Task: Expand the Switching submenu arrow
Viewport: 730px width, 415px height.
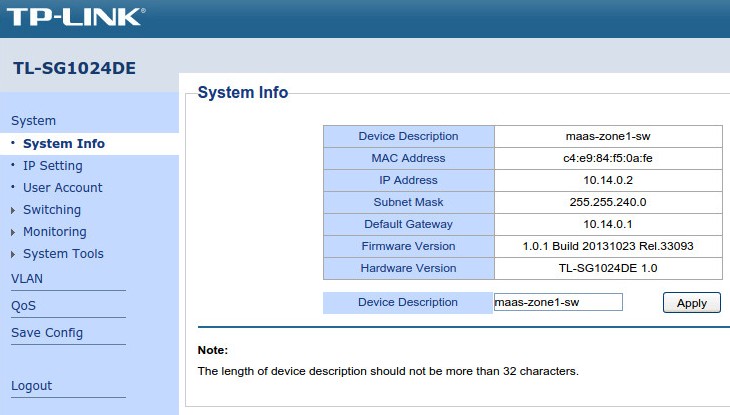Action: tap(13, 211)
